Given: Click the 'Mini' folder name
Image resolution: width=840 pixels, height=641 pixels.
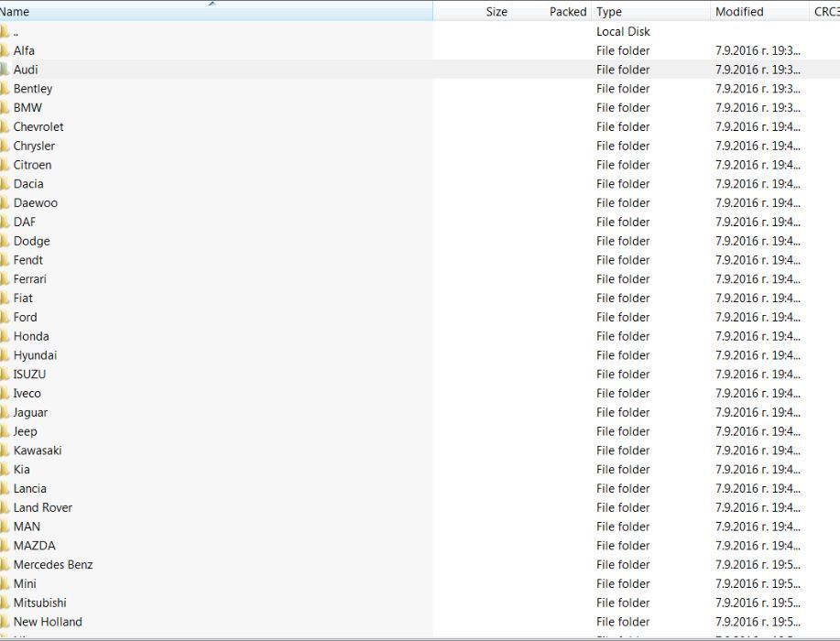Looking at the screenshot, I should click(25, 583).
